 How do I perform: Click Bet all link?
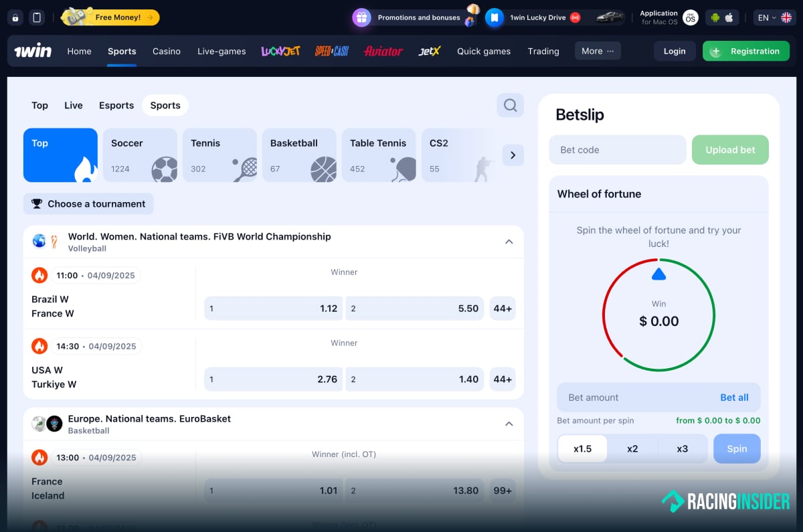(734, 397)
